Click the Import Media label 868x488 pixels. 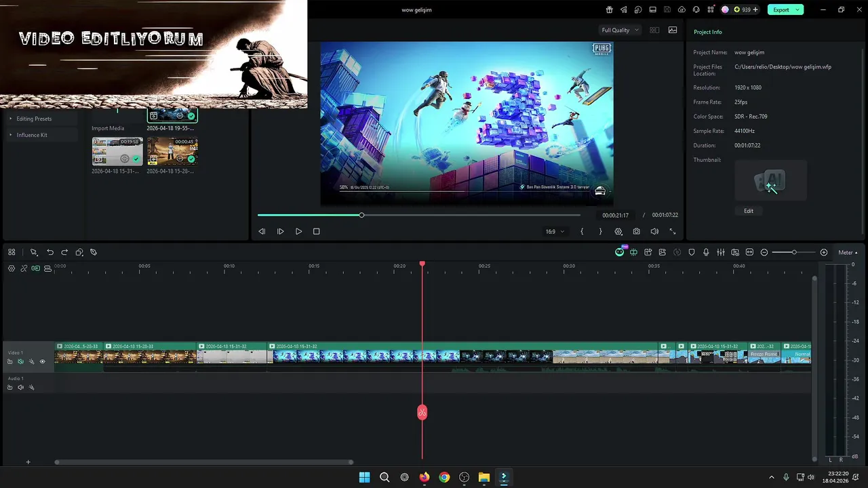[108, 128]
